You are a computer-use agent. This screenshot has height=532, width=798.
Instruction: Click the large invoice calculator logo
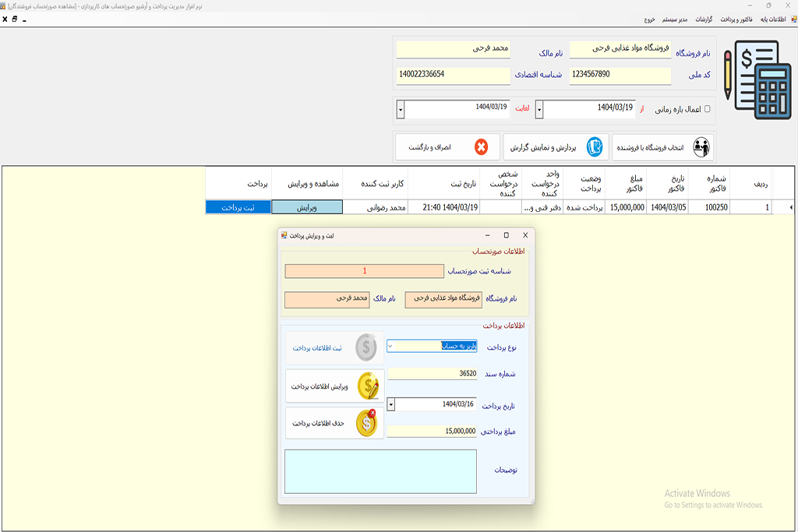751,80
